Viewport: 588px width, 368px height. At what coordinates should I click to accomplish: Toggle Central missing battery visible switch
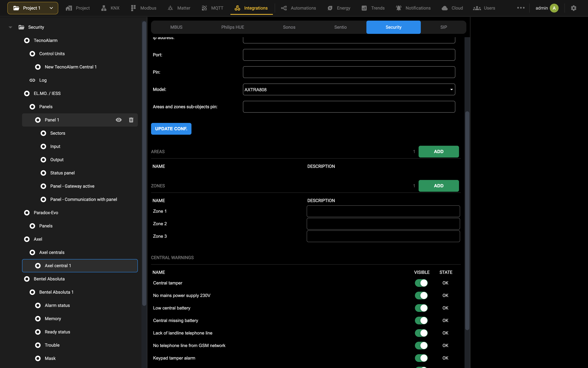[x=421, y=321]
